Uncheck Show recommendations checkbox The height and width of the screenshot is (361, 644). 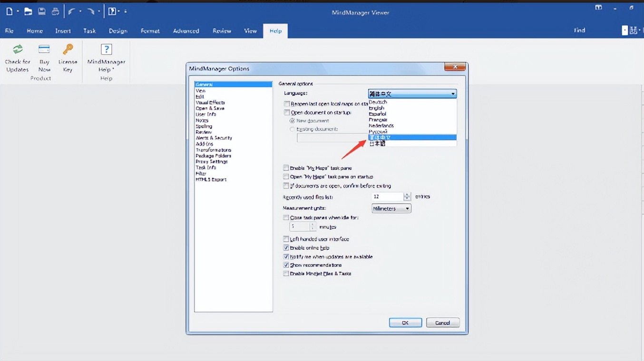click(x=286, y=265)
